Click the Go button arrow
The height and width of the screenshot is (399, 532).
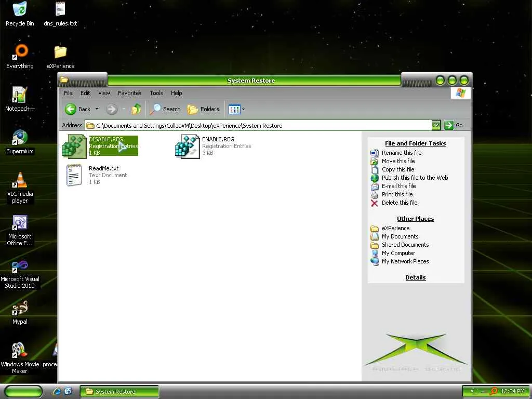(x=448, y=125)
